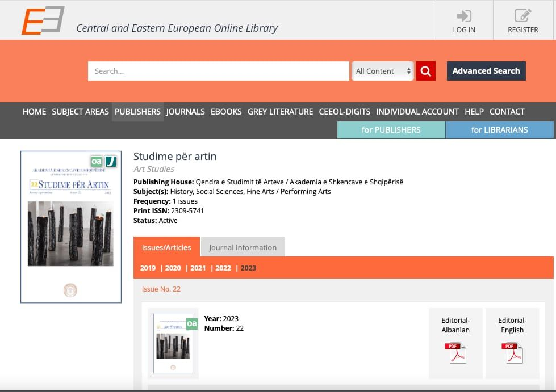This screenshot has width=556, height=392.
Task: Open the Editorial-English PDF icon
Action: point(512,353)
